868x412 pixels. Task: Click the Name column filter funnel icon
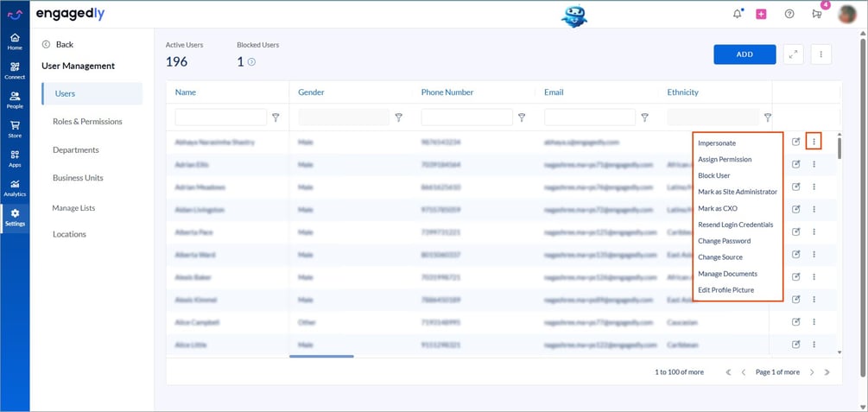(x=276, y=117)
